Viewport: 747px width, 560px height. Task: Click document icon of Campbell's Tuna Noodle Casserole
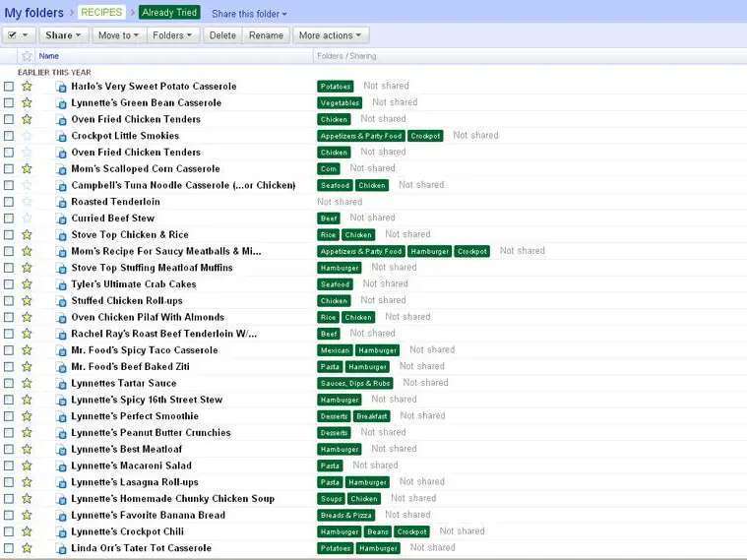(x=61, y=186)
